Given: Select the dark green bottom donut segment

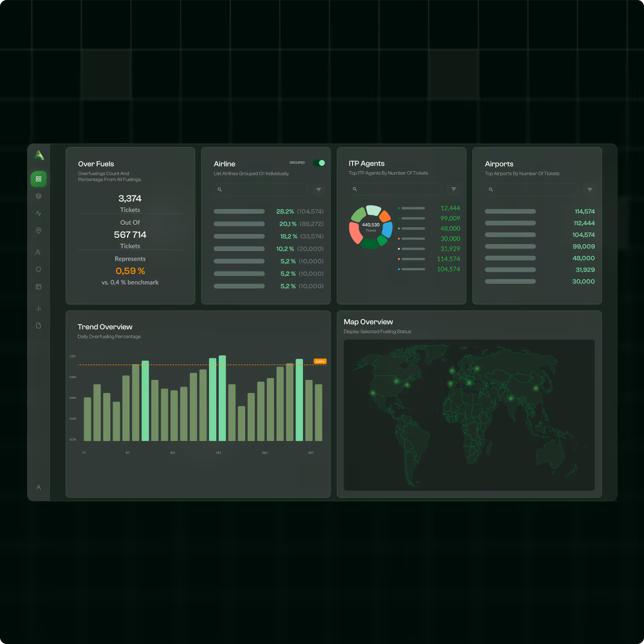Looking at the screenshot, I should click(370, 244).
